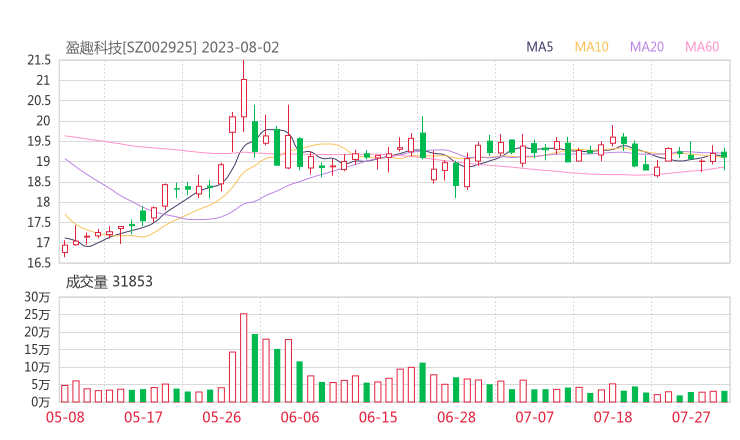The height and width of the screenshot is (440, 740).
Task: Click the 05-17 date axis label
Action: point(143,417)
